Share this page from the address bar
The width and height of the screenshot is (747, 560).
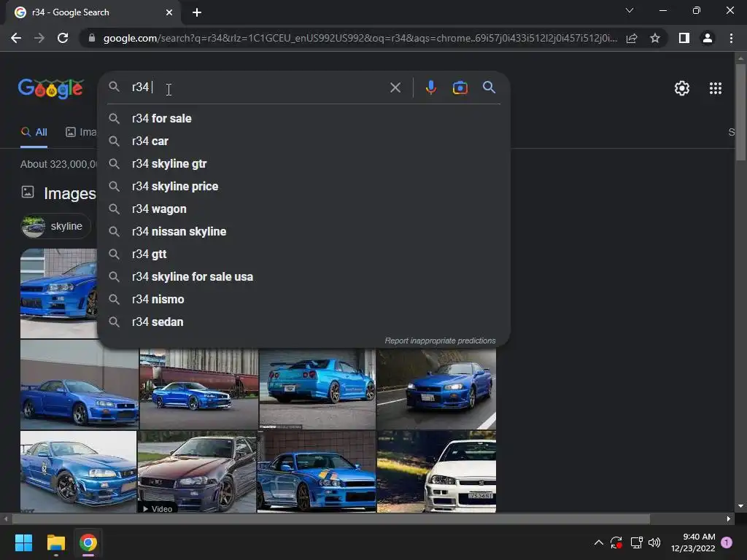tap(632, 38)
